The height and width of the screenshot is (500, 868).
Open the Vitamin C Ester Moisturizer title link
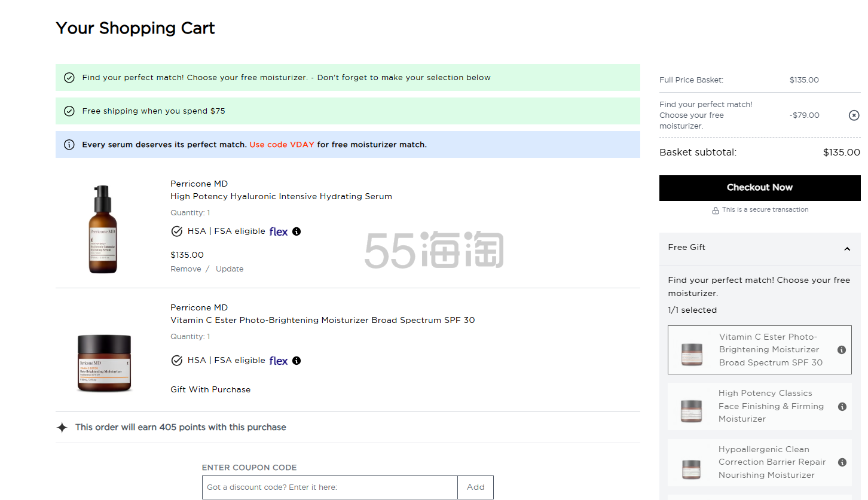click(x=322, y=320)
